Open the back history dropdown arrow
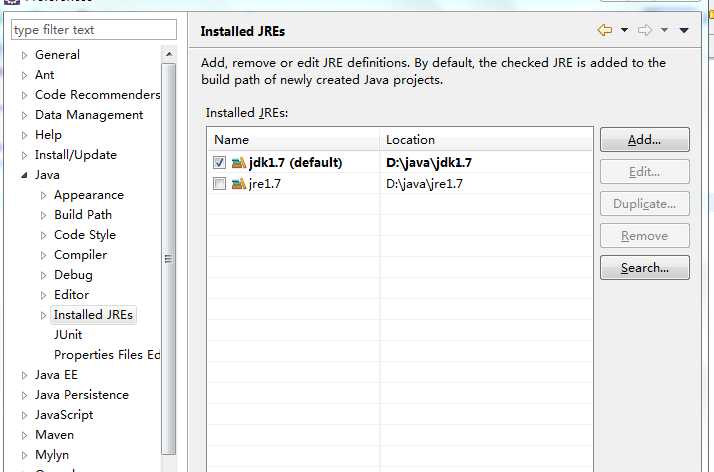Screen dimensions: 714x472 point(624,30)
